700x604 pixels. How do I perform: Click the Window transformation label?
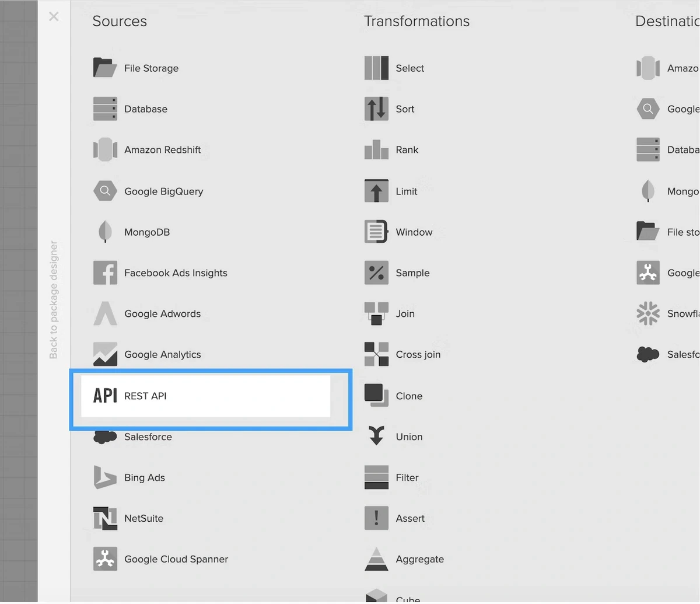coord(414,232)
